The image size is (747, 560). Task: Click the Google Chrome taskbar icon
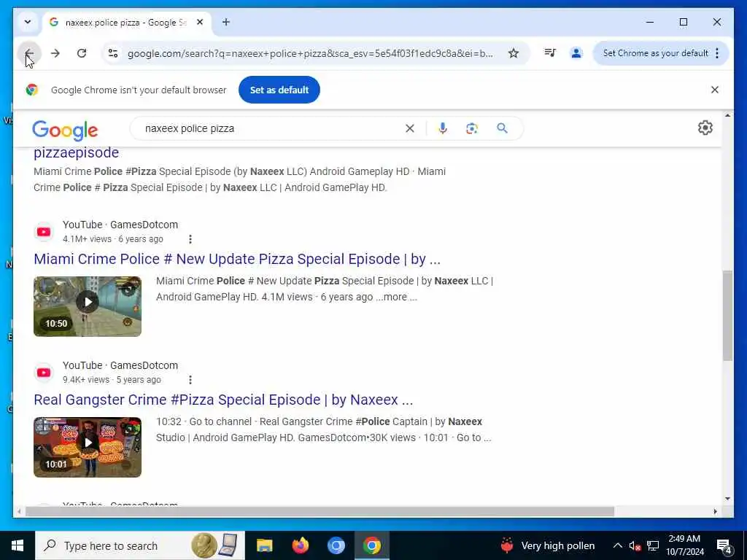coord(371,545)
